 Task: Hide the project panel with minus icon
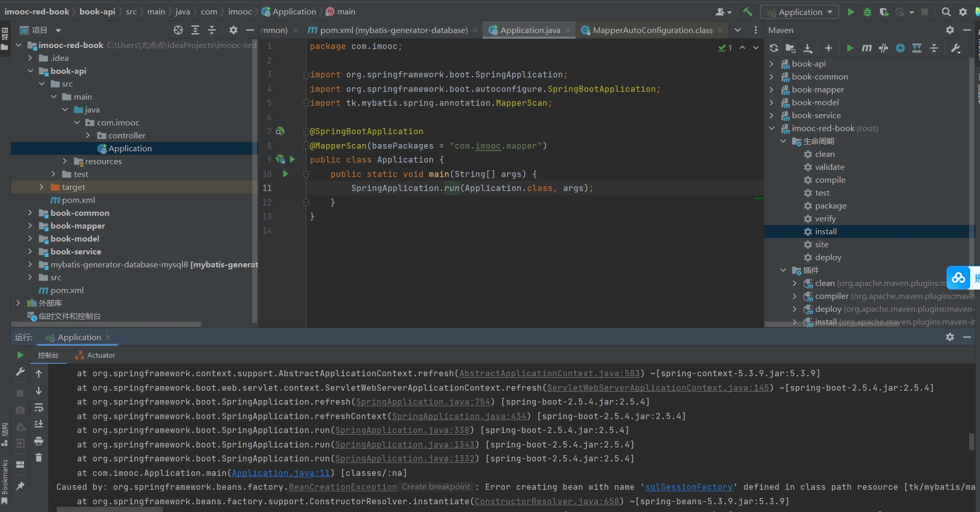(250, 30)
